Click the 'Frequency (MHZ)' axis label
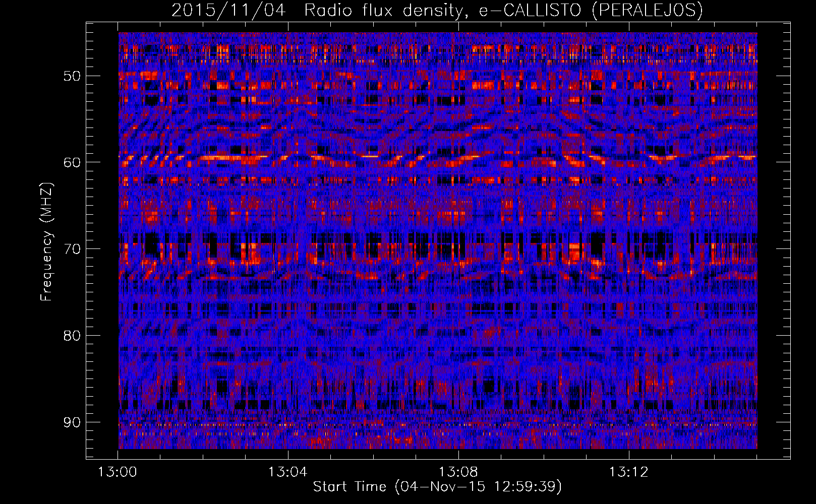The width and height of the screenshot is (816, 504). 46,241
